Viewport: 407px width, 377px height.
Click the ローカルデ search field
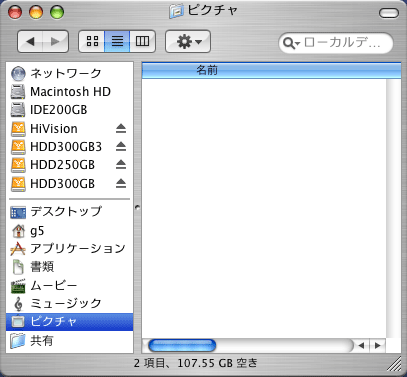click(x=336, y=43)
